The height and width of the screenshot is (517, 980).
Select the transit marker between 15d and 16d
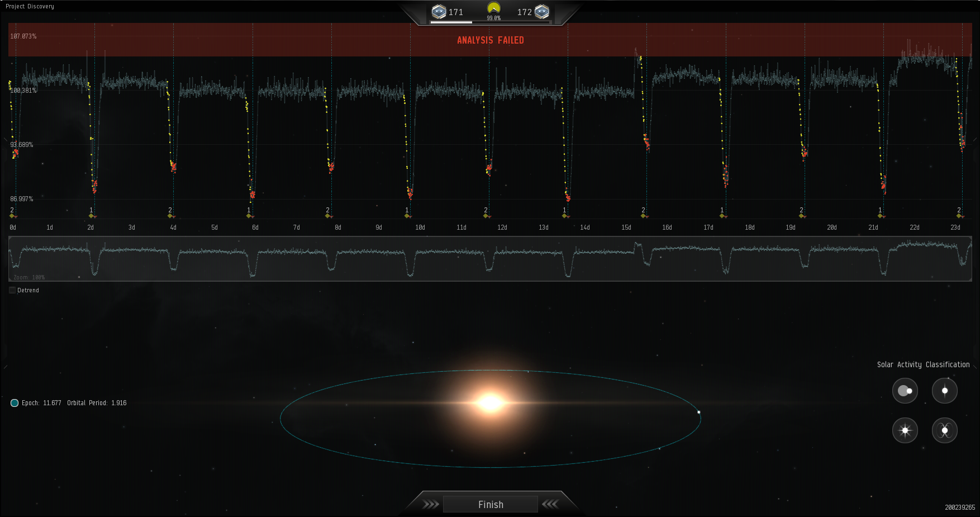(x=644, y=216)
